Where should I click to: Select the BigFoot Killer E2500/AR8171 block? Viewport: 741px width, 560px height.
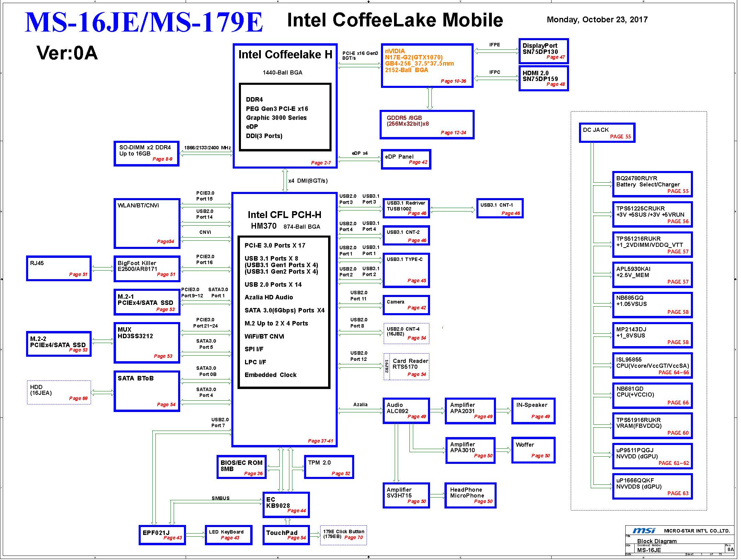(147, 268)
